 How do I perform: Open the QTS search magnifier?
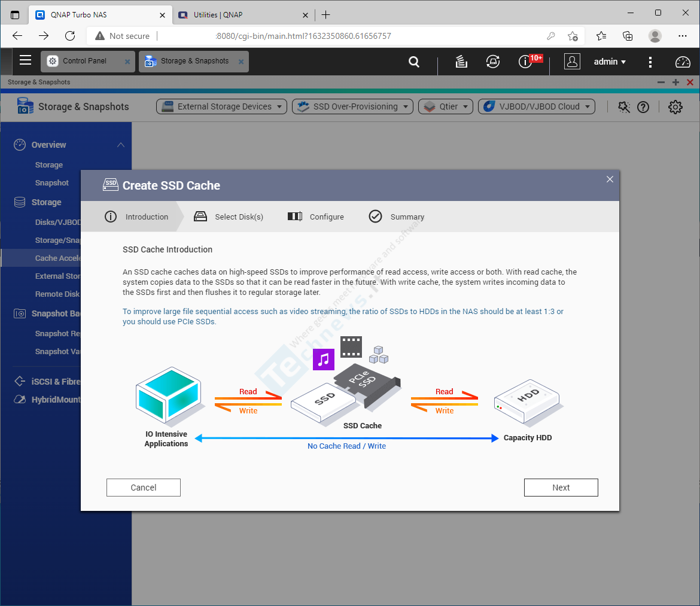click(414, 62)
